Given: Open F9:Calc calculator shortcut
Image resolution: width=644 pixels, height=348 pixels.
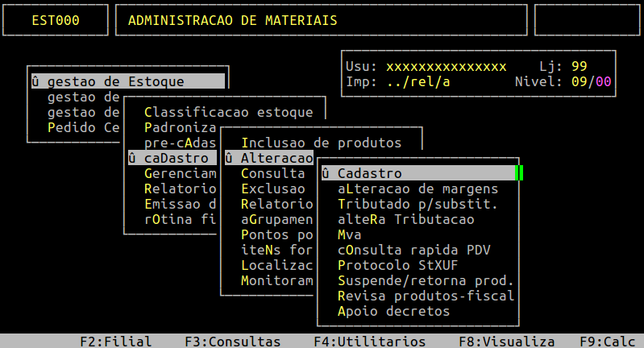Looking at the screenshot, I should pyautogui.click(x=611, y=342).
